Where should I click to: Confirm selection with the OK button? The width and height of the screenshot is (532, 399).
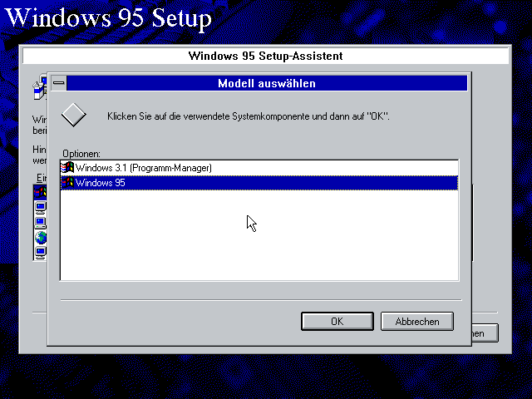click(x=337, y=322)
